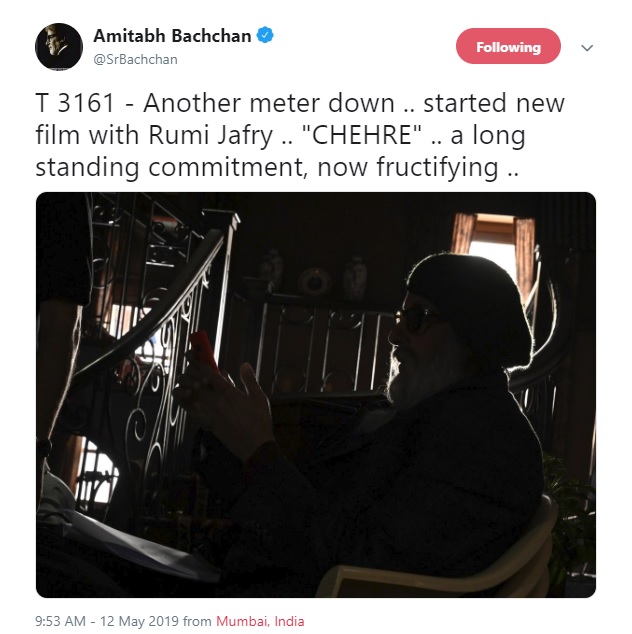Click the red phone held in photo
The height and width of the screenshot is (634, 632).
[x=204, y=350]
